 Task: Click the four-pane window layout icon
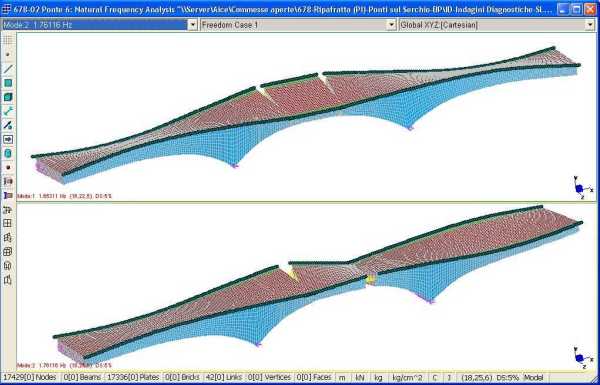click(8, 223)
